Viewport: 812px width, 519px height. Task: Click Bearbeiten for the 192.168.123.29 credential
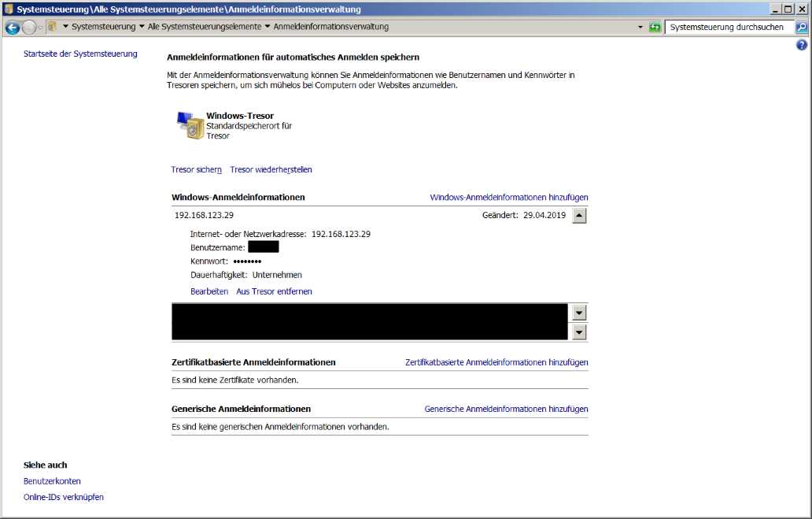[209, 291]
